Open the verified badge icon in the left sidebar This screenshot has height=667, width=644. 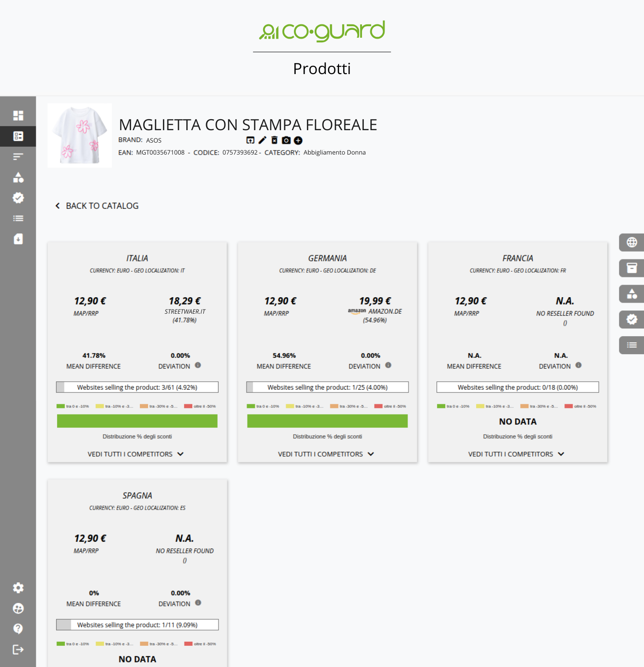click(x=18, y=198)
